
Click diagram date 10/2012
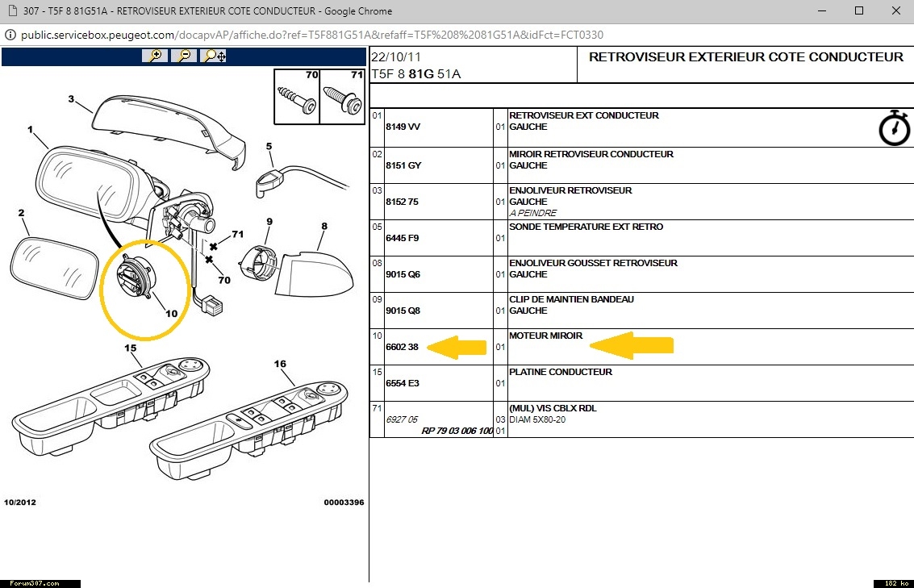pyautogui.click(x=20, y=503)
